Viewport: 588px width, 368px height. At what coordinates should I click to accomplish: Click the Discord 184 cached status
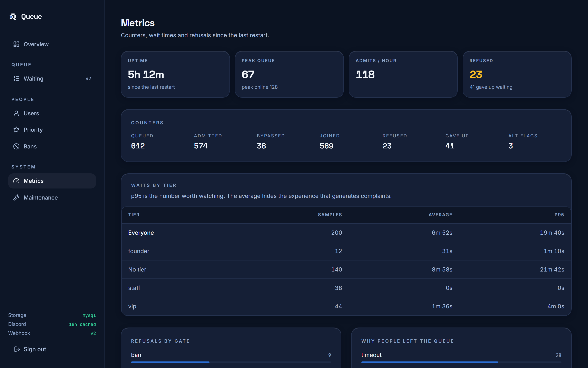(82, 324)
